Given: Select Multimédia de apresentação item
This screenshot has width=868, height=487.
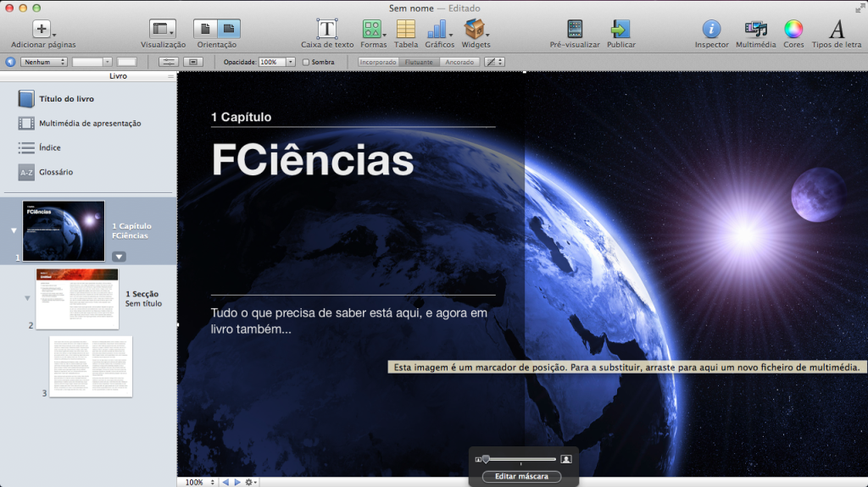Looking at the screenshot, I should [79, 124].
